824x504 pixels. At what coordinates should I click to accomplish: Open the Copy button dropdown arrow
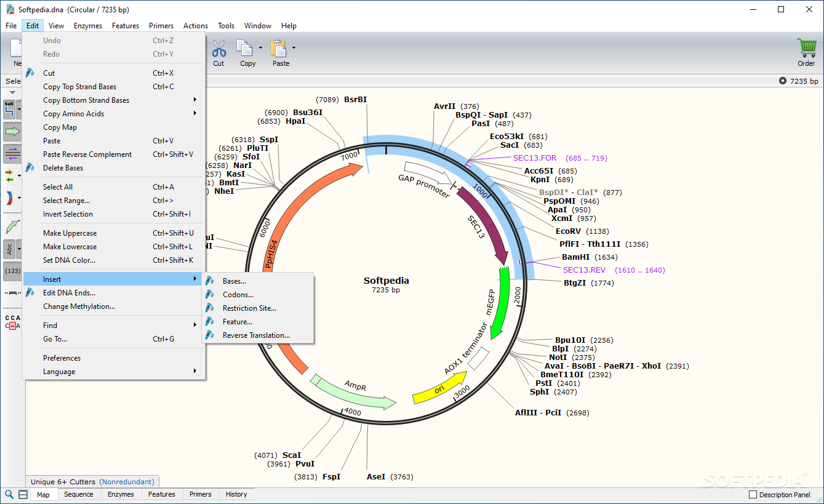pos(260,47)
